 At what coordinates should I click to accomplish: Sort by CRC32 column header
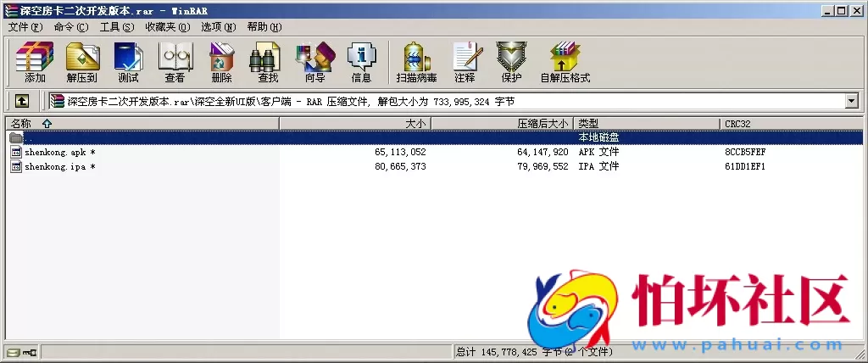pyautogui.click(x=792, y=124)
